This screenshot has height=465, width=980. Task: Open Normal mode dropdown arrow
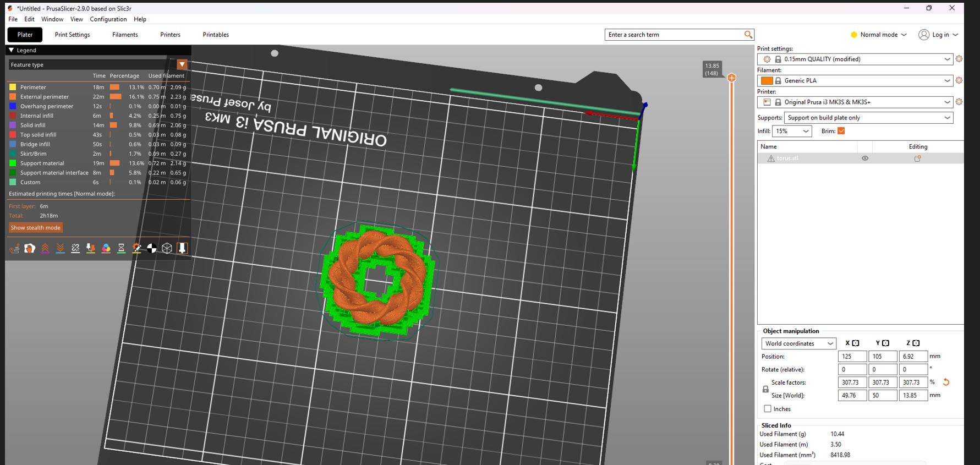coord(904,35)
